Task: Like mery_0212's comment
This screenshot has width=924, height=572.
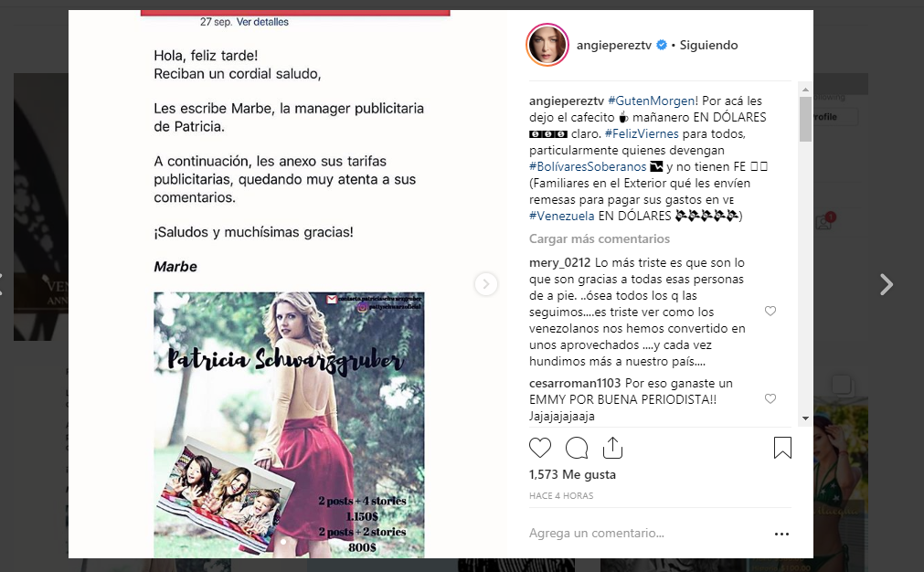Action: [x=770, y=311]
